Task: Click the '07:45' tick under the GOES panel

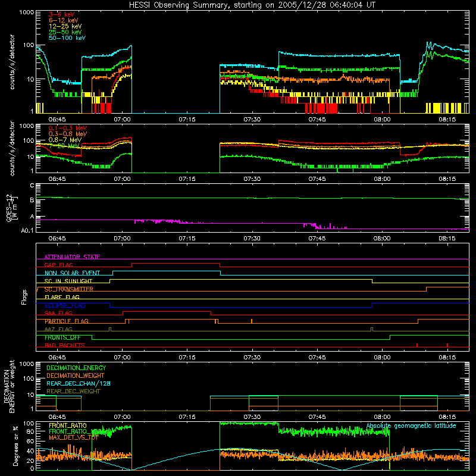Action: pyautogui.click(x=317, y=239)
